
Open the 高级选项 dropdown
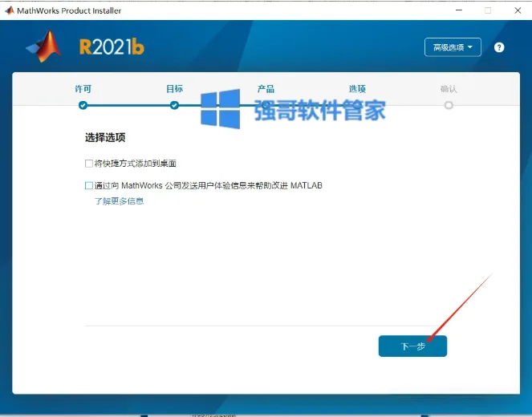pyautogui.click(x=453, y=47)
